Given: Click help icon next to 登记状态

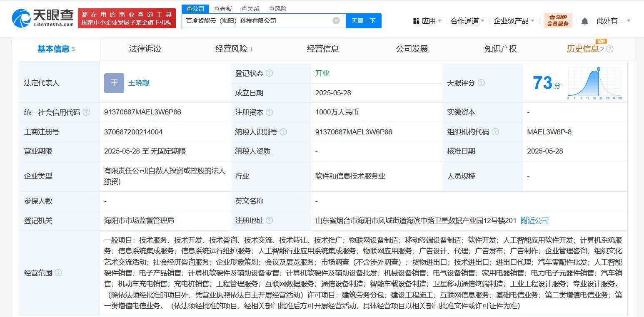Looking at the screenshot, I should coord(270,73).
